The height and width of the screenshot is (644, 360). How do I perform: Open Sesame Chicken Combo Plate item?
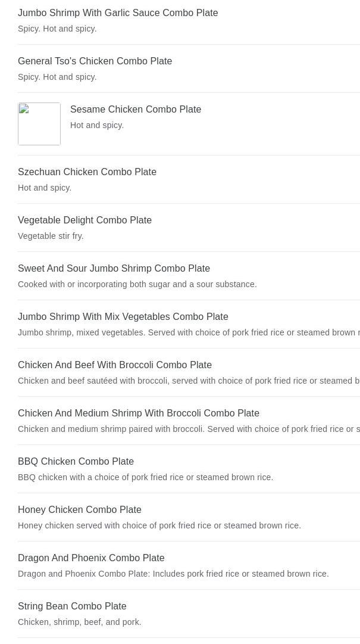pyautogui.click(x=136, y=109)
